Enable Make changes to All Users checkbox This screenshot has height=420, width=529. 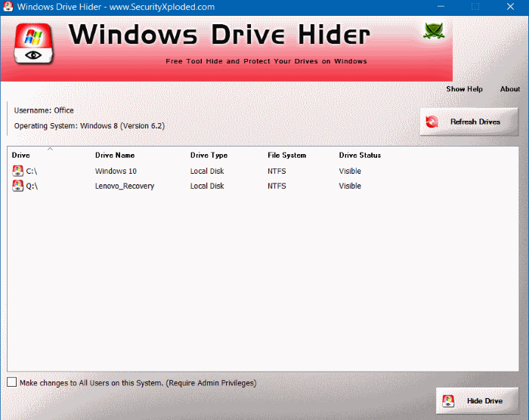coord(11,383)
